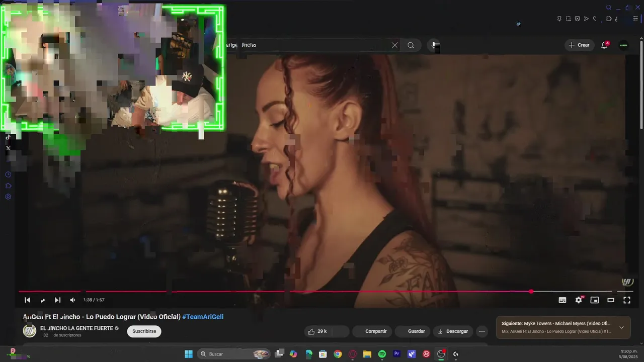Open the browser easy setup menu icon
The width and height of the screenshot is (644, 362).
point(635,19)
